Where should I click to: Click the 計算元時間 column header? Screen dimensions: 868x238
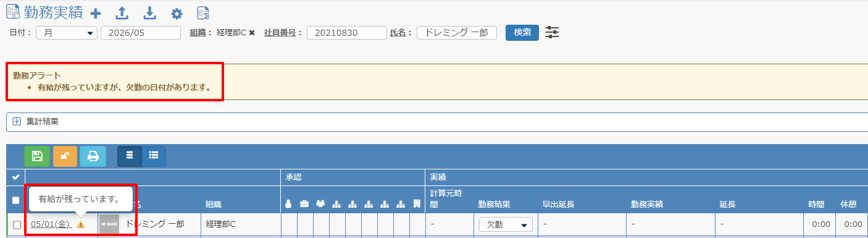[x=446, y=198]
